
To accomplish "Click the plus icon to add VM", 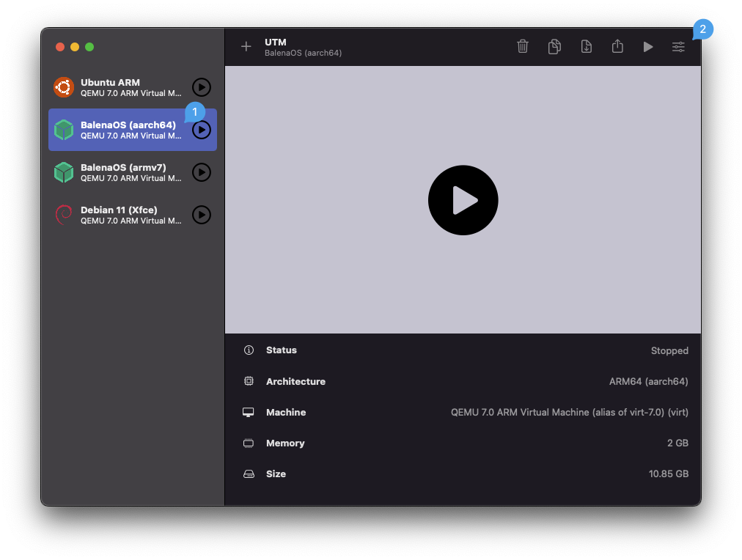I will click(246, 46).
